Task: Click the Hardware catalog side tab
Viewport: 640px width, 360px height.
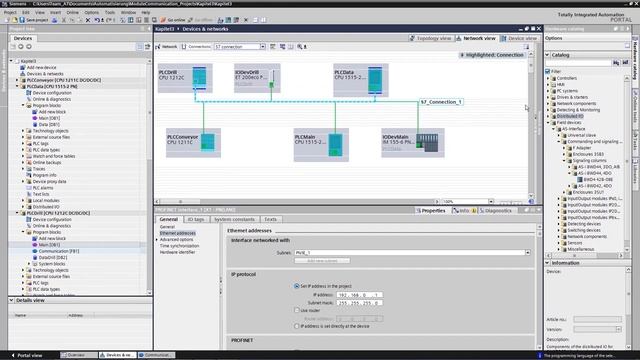Action: 636,60
